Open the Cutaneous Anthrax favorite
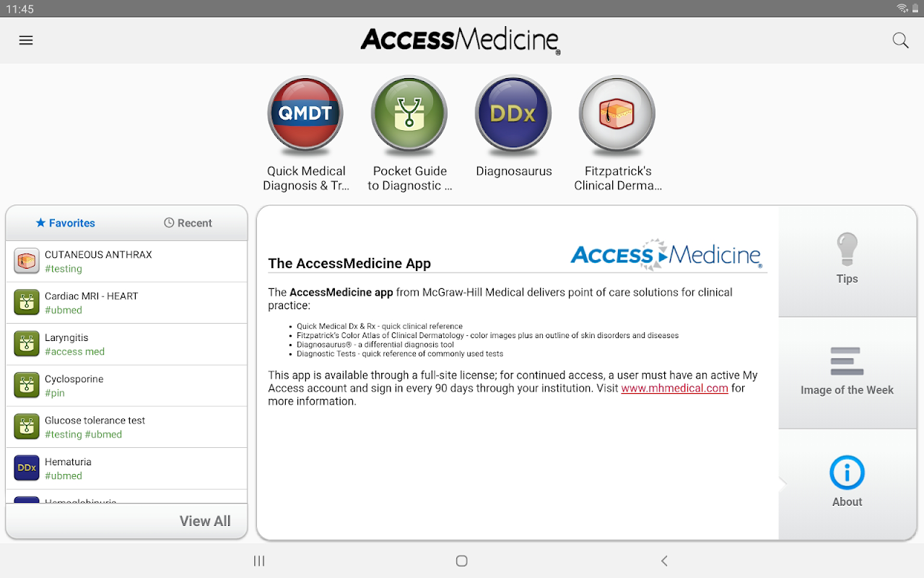The width and height of the screenshot is (924, 578). pyautogui.click(x=126, y=262)
